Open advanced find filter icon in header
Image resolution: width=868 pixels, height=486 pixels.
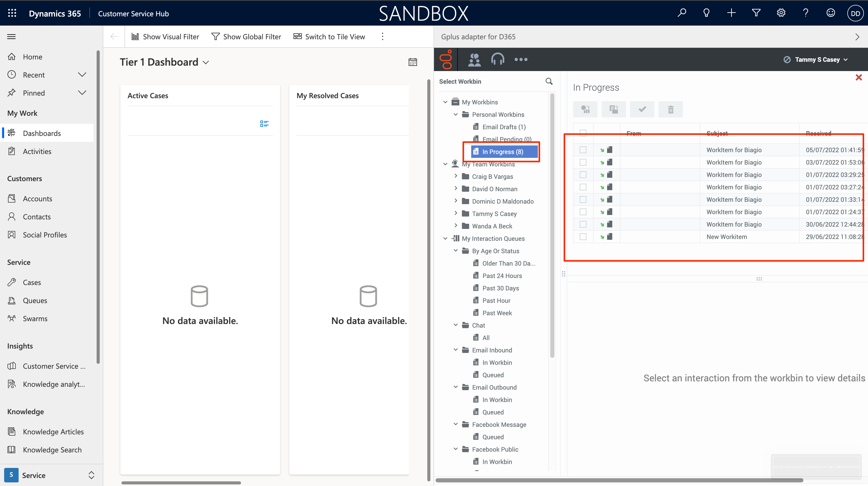pyautogui.click(x=756, y=13)
